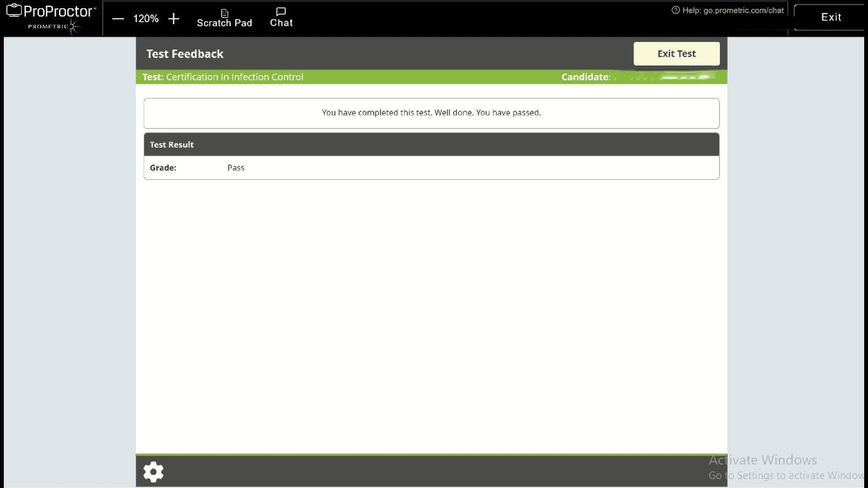The image size is (868, 488).
Task: Click the 'You have passed' completion message
Action: [x=431, y=113]
